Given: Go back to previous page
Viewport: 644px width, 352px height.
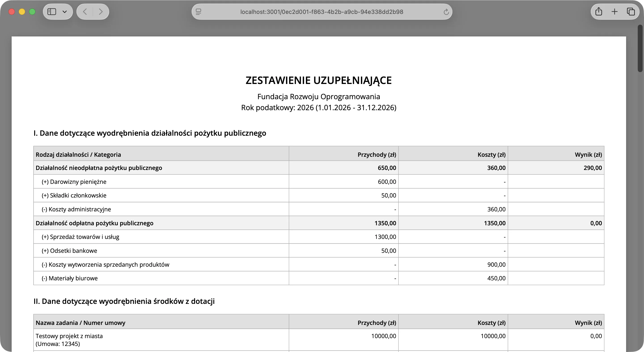Looking at the screenshot, I should 85,12.
